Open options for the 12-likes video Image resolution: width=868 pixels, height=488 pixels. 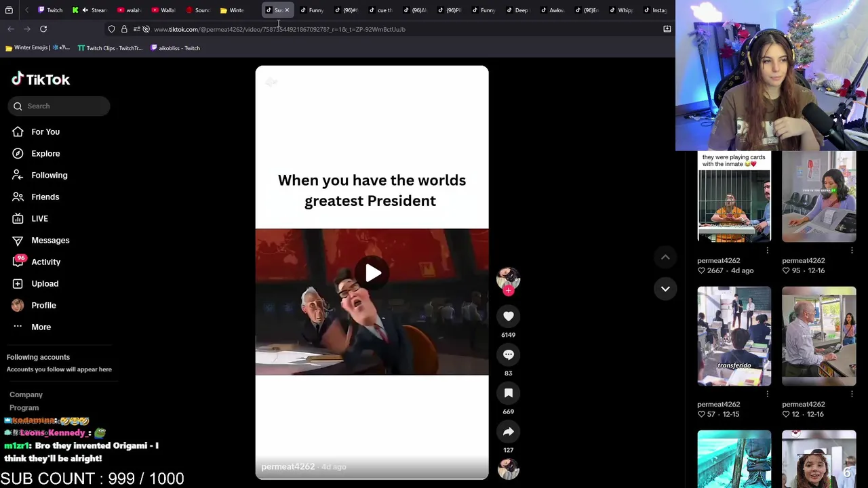point(852,394)
